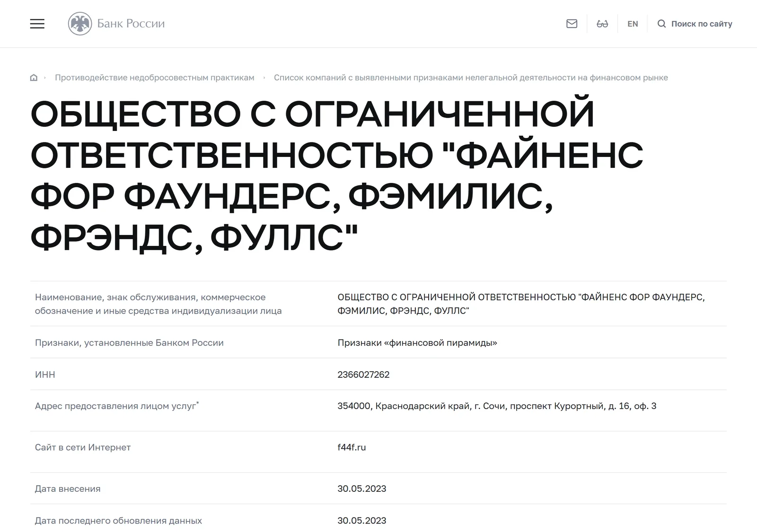
Task: Click the company name value in table
Action: [x=521, y=304]
